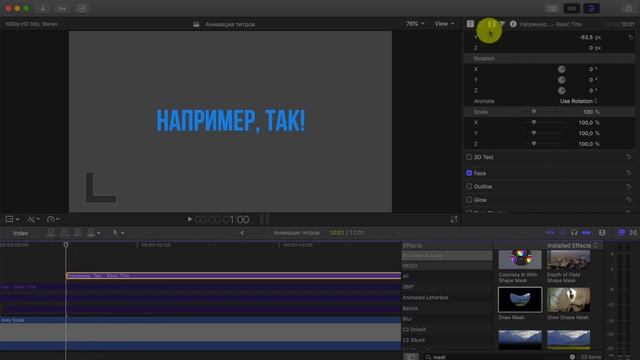
Task: Click the Анимация титров project name in timeline
Action: point(296,233)
